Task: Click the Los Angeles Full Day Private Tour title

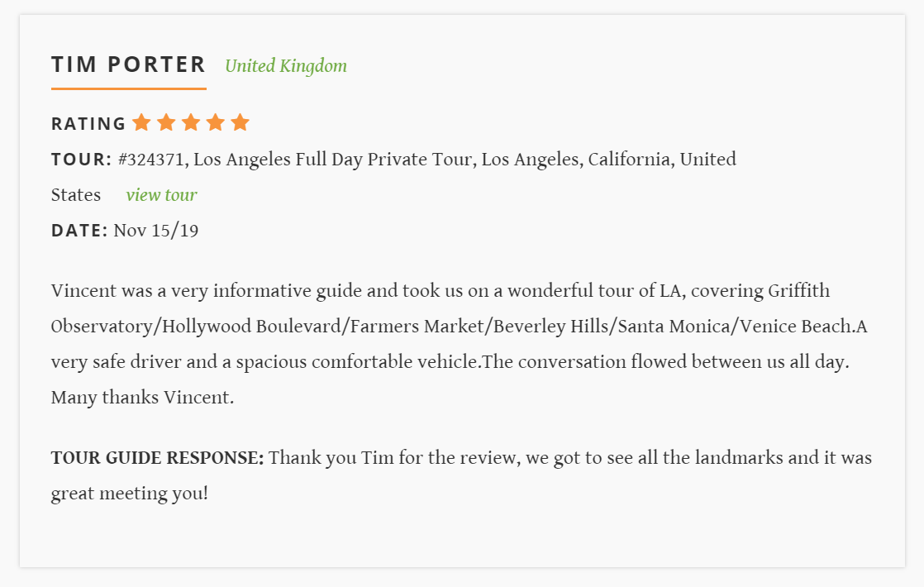Action: pos(334,160)
